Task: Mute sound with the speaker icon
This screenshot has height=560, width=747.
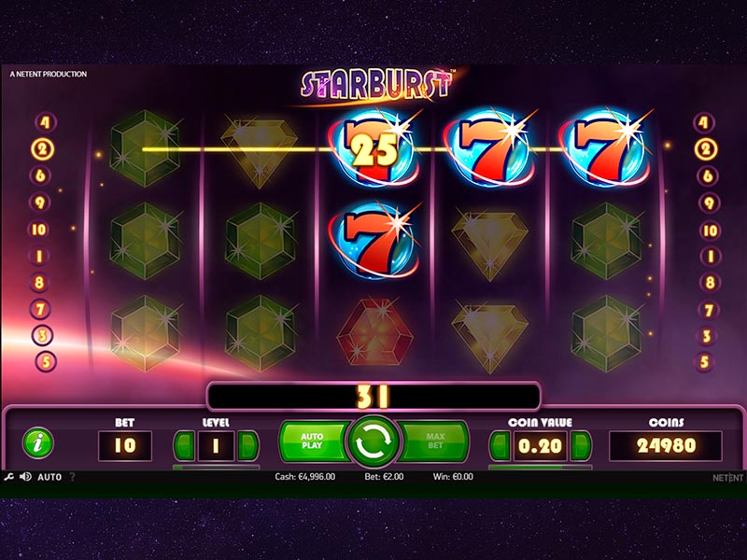Action: [x=25, y=477]
